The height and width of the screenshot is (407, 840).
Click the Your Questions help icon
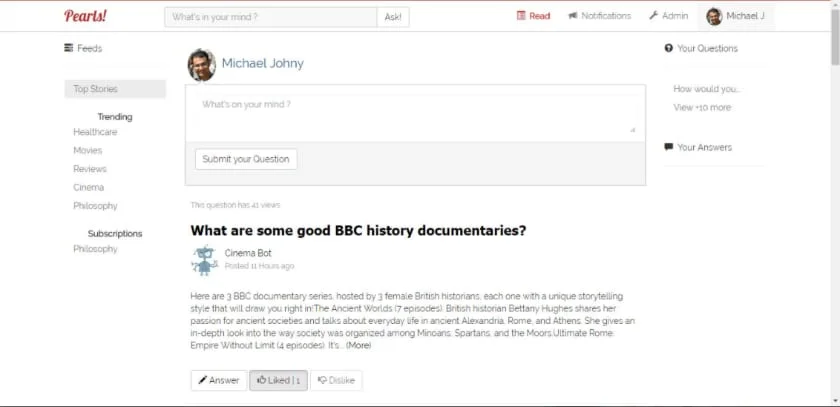669,48
